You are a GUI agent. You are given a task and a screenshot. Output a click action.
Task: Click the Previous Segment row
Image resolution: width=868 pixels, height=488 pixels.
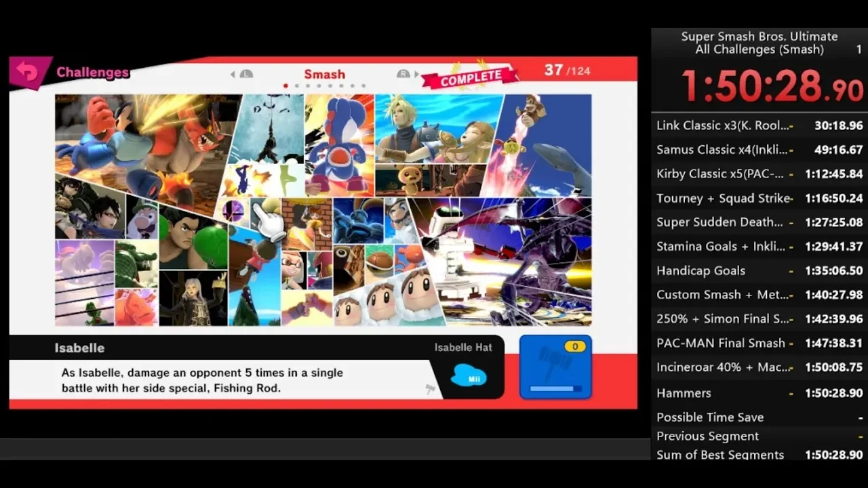coord(759,436)
